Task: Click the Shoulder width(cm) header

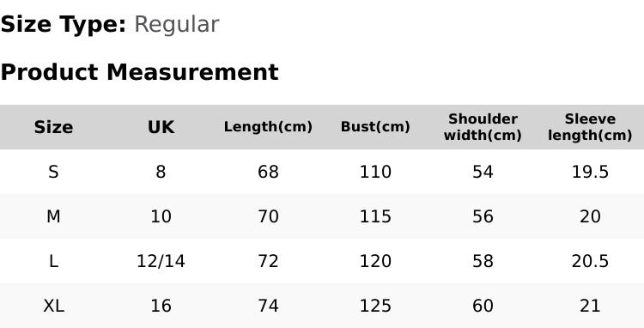Action: point(483,127)
